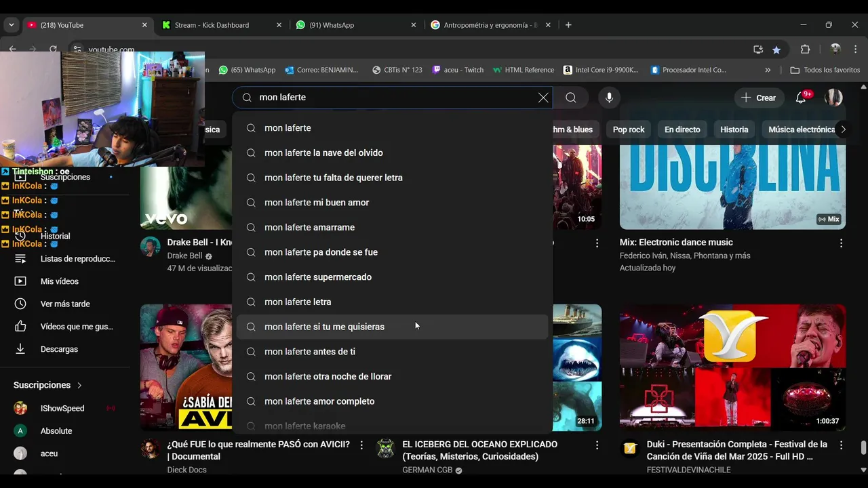Open Ver más tarde clock item
Viewport: 868px width, 488px height.
65,304
